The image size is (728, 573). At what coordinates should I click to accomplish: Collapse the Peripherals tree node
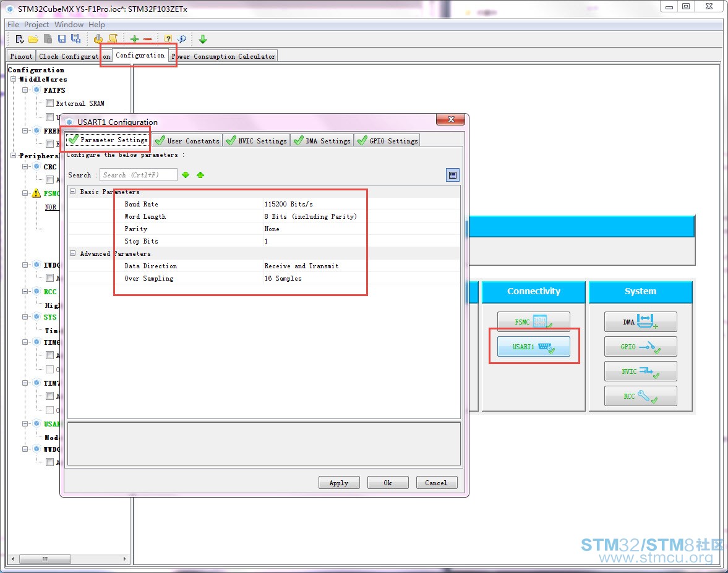pos(14,156)
